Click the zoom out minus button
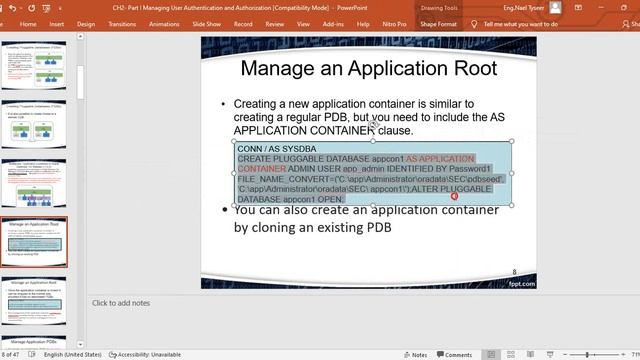Screen dimensions: 640x360 click(565, 354)
